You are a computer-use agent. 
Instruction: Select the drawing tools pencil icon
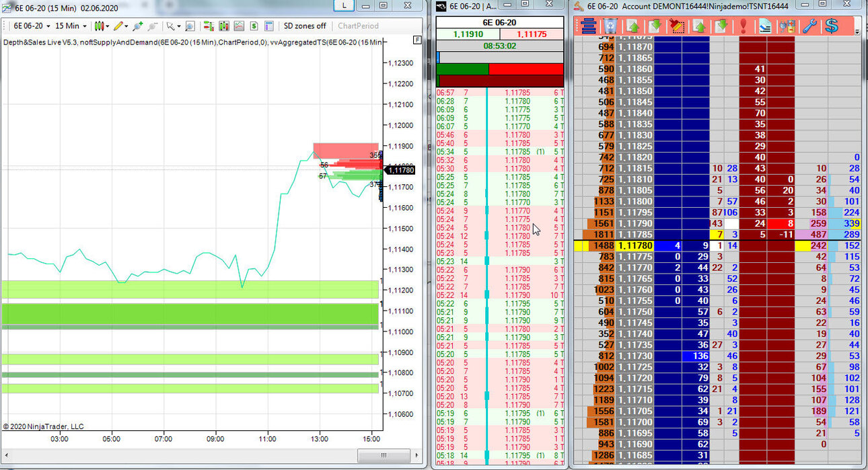pos(118,26)
